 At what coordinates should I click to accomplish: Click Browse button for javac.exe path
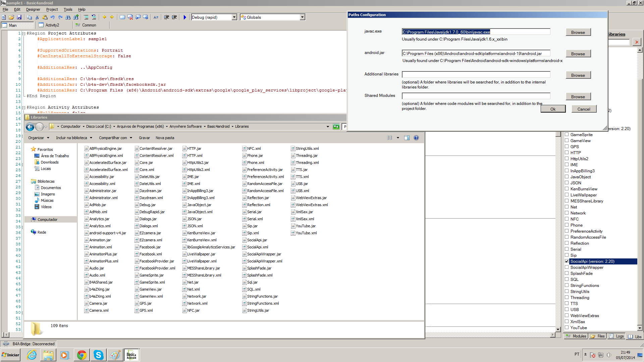[x=578, y=33]
